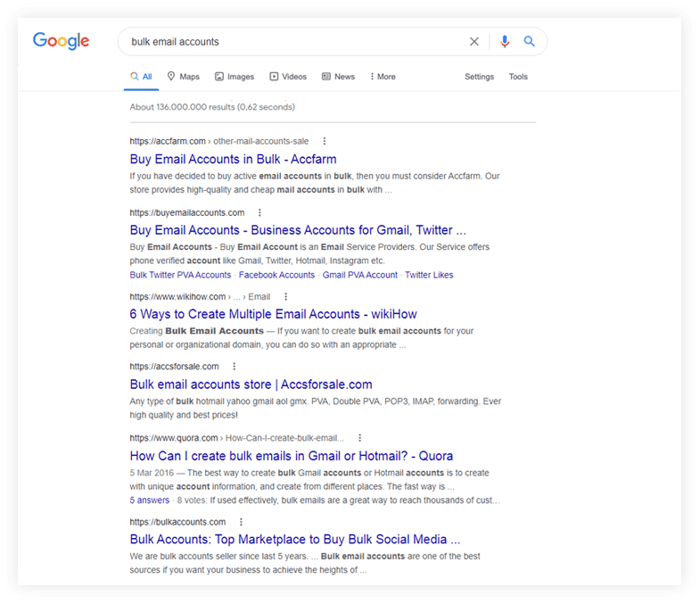Click the Google logo
Viewport: 700px width, 612px height.
point(61,41)
